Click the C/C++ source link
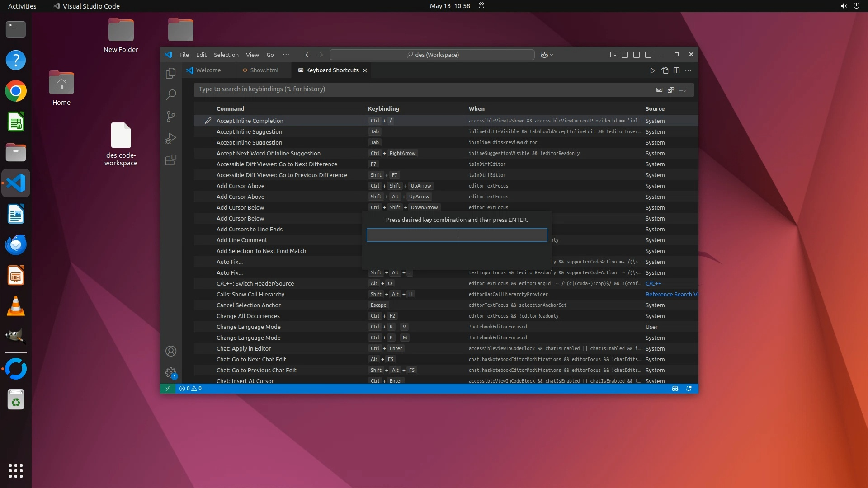 (x=653, y=283)
